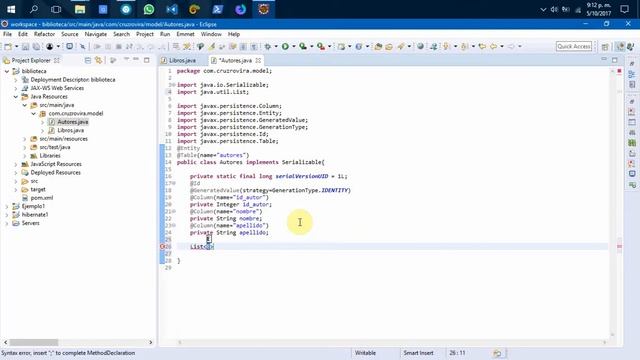
Task: Click the Open Type toolbar icon
Action: click(x=378, y=47)
